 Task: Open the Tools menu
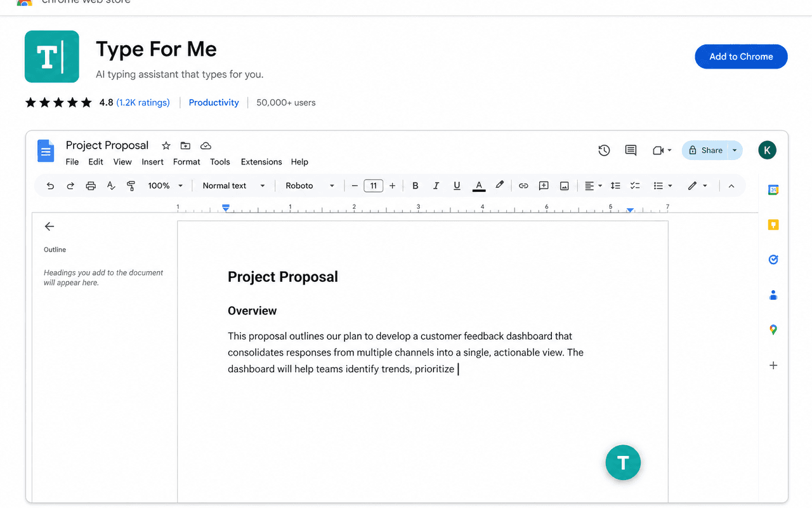220,162
